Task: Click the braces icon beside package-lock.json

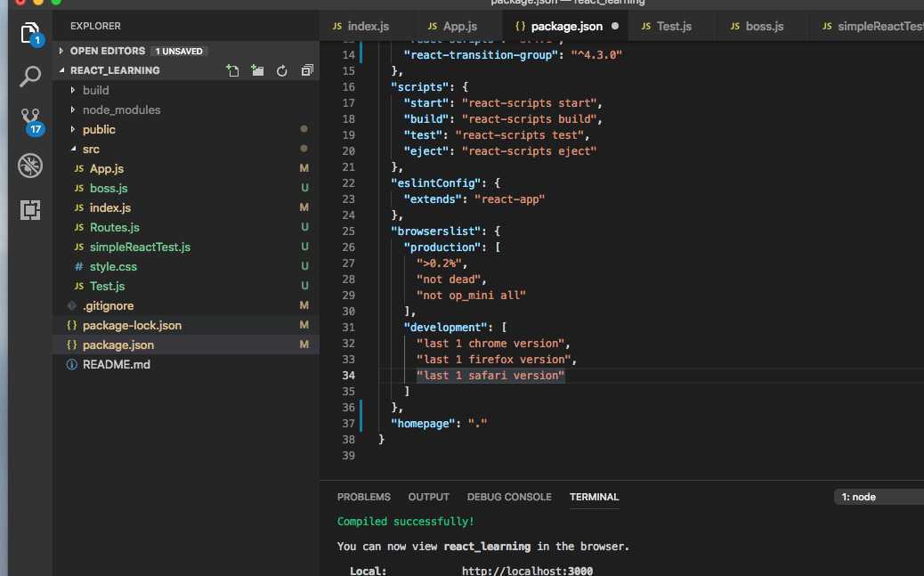Action: 72,326
